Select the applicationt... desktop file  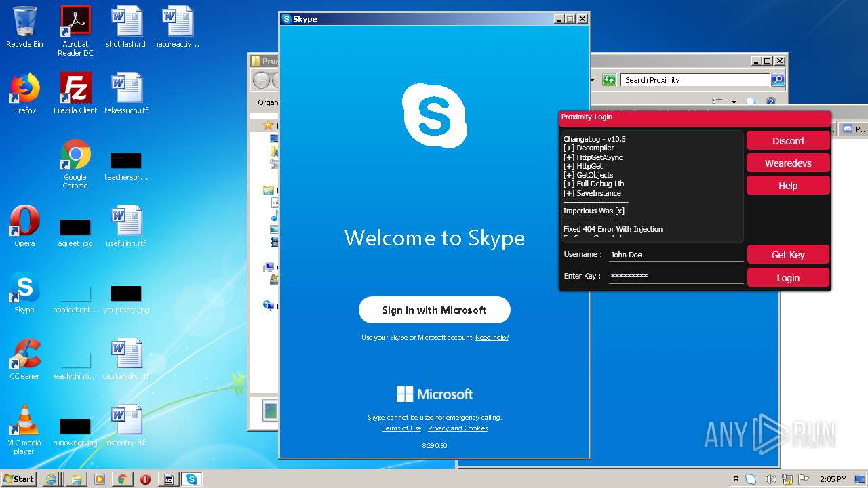[75, 298]
